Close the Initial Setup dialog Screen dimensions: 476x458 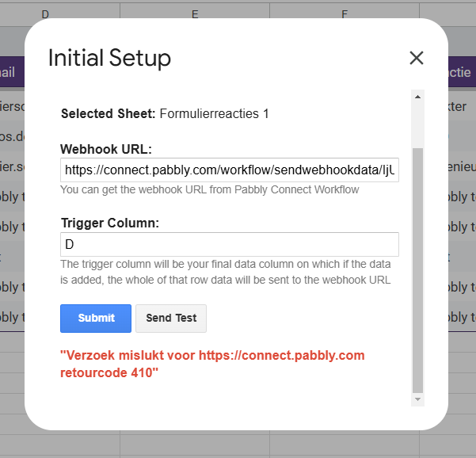416,58
